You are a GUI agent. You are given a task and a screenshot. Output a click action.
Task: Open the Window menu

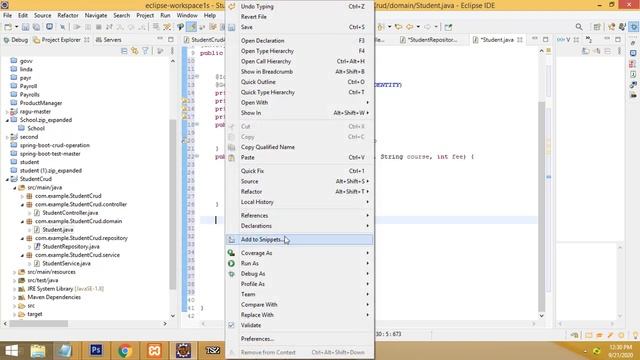[187, 16]
